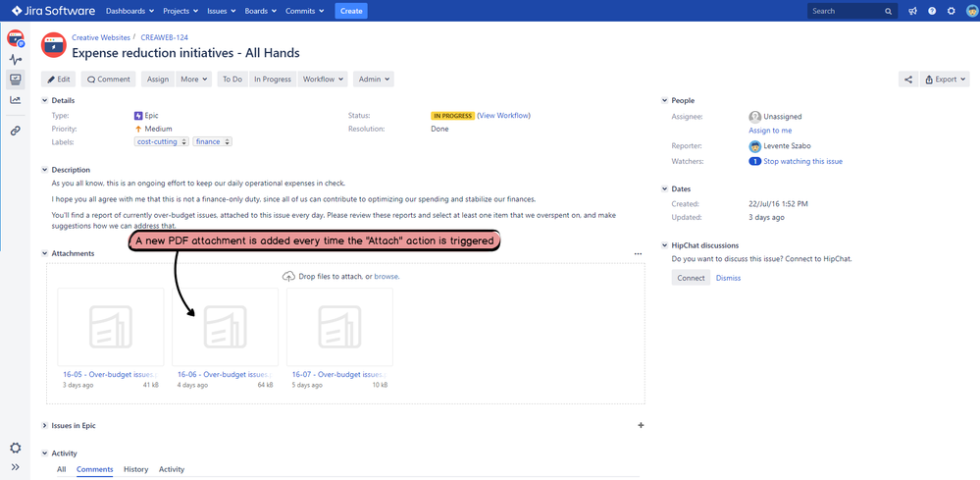Image resolution: width=980 pixels, height=480 pixels.
Task: Collapse the Attachments section
Action: tap(44, 254)
